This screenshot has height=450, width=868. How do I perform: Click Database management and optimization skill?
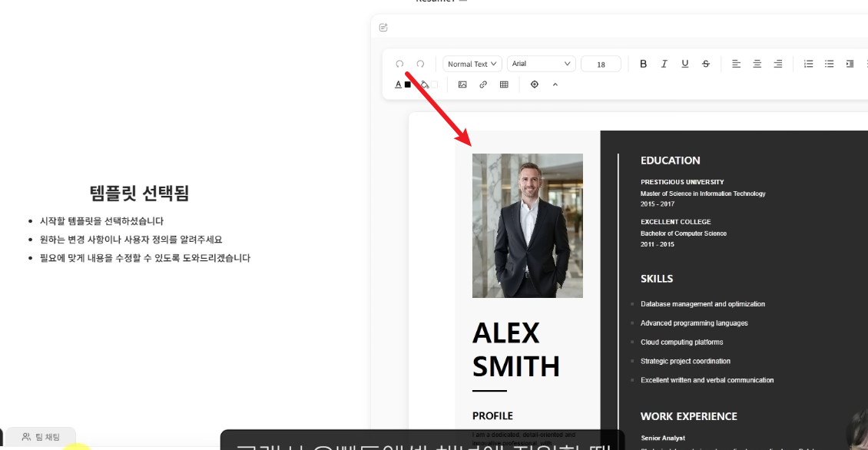pos(703,304)
